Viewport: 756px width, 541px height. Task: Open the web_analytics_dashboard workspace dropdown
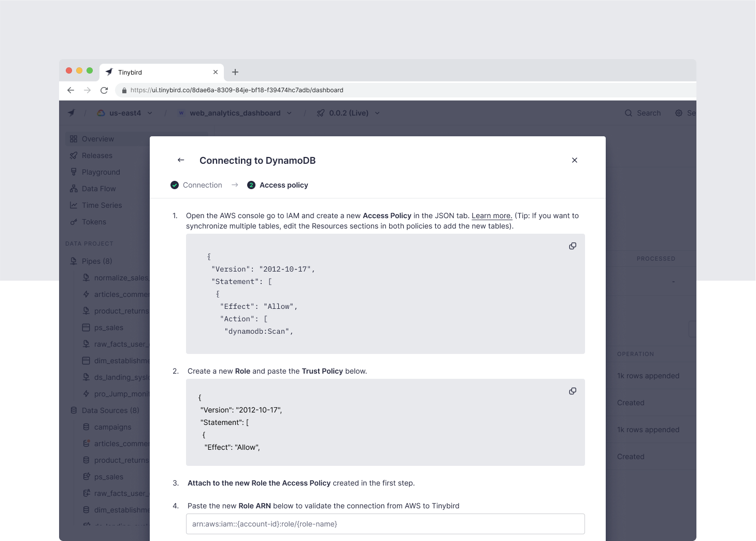coord(289,113)
